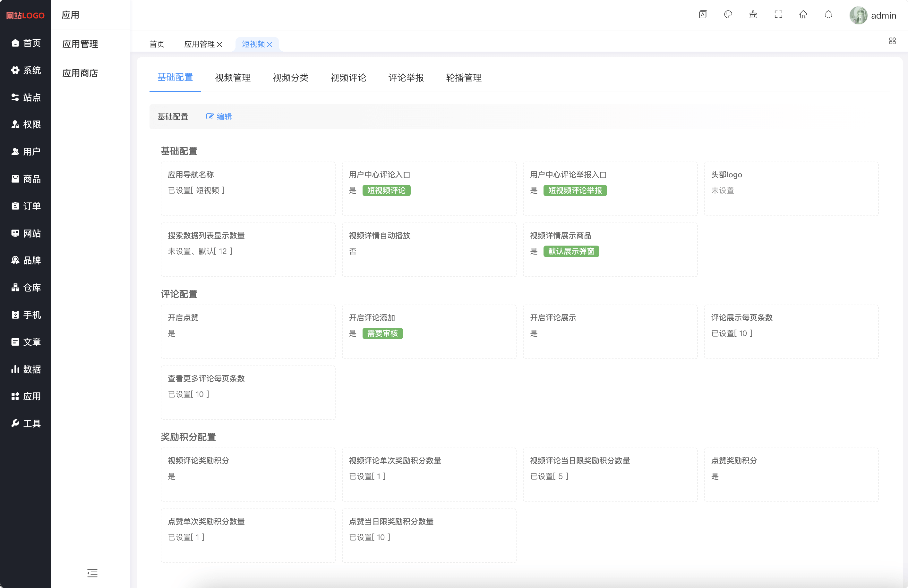The height and width of the screenshot is (588, 908).
Task: Switch to the 视频管理 tab
Action: click(x=233, y=78)
